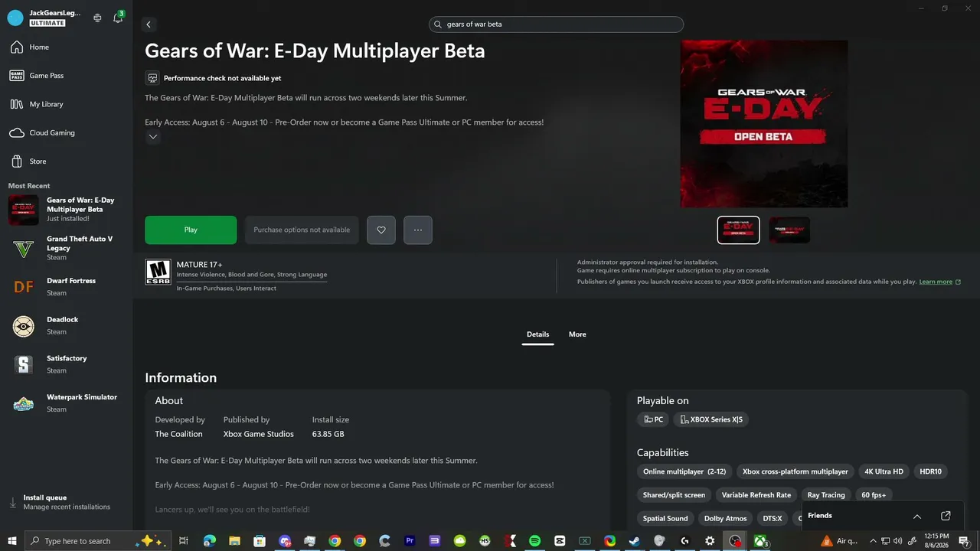The height and width of the screenshot is (551, 980).
Task: Click the XBOX Series X|S chip
Action: (x=711, y=419)
